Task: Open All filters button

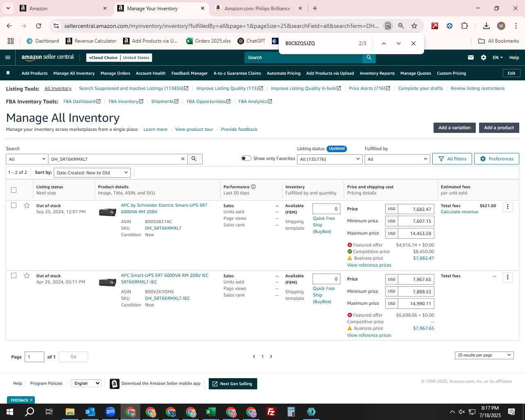Action: click(452, 159)
